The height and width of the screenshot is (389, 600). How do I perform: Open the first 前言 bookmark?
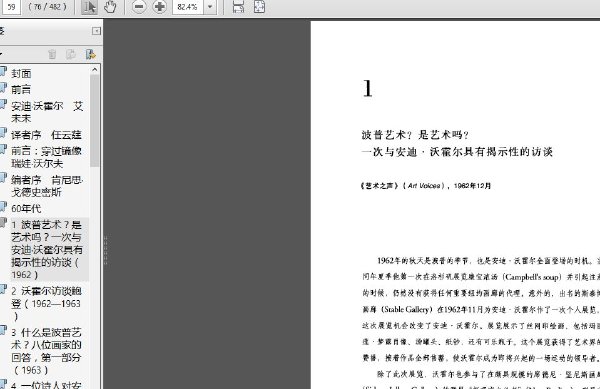pyautogui.click(x=21, y=90)
